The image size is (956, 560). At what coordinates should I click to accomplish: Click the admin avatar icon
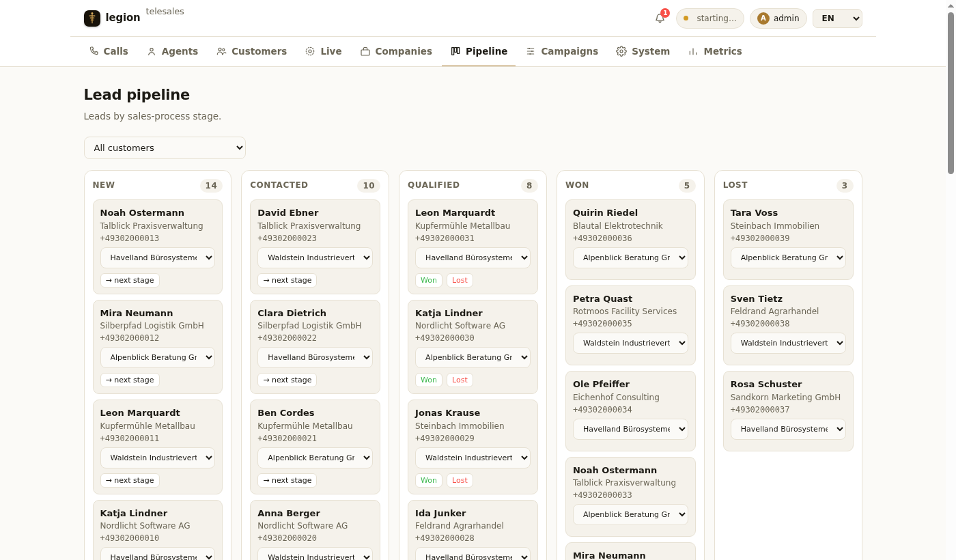(763, 18)
